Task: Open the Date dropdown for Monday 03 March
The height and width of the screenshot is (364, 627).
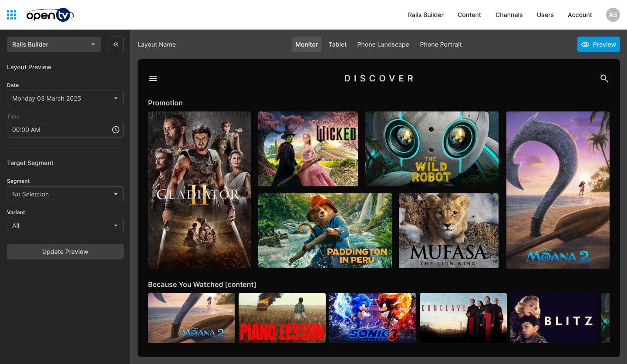Action: (65, 98)
